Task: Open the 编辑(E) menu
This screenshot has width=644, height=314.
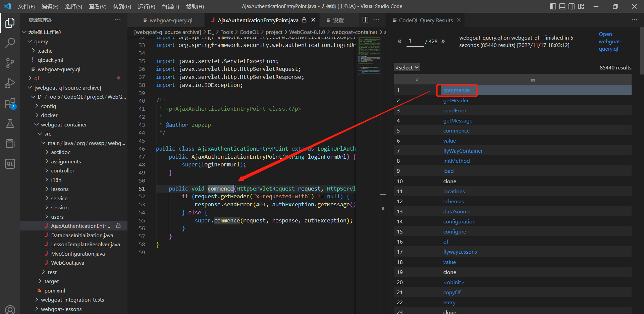Action: [x=50, y=6]
